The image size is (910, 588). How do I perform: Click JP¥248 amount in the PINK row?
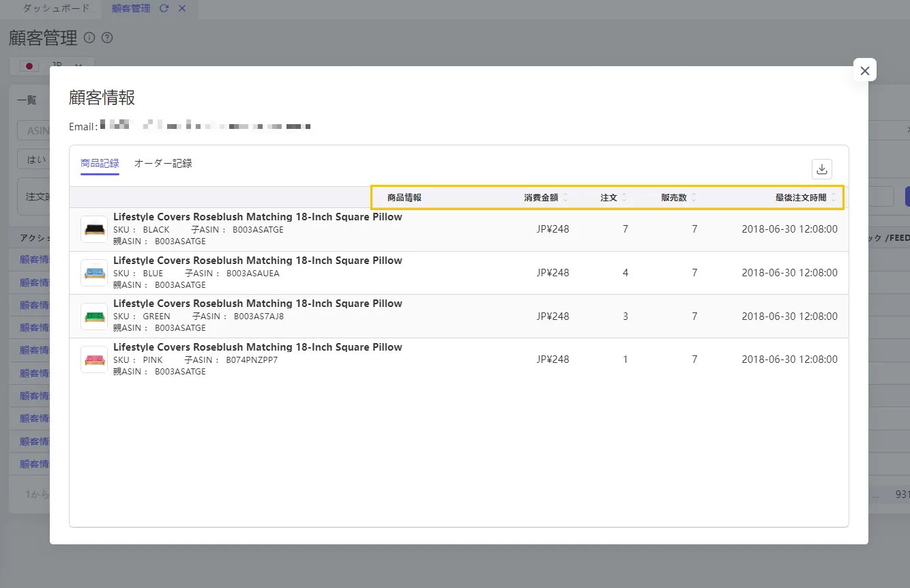(553, 359)
